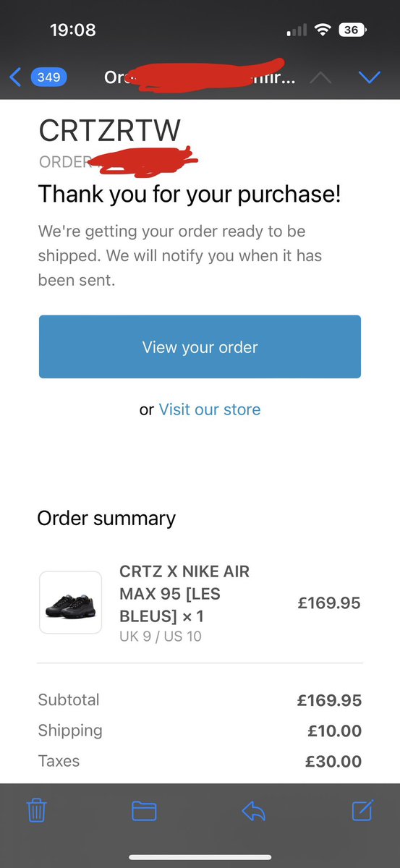
Task: Jump to next email with down arrow
Action: coord(370,77)
